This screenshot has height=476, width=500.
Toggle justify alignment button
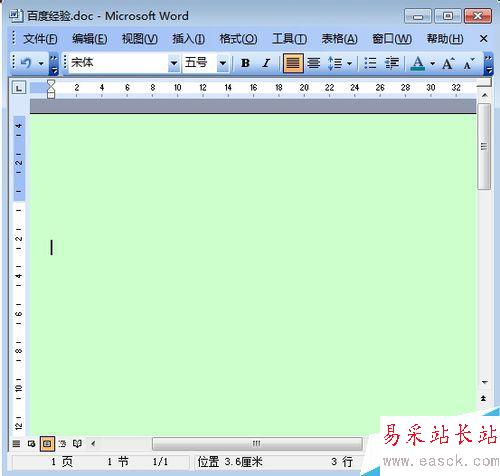point(293,63)
